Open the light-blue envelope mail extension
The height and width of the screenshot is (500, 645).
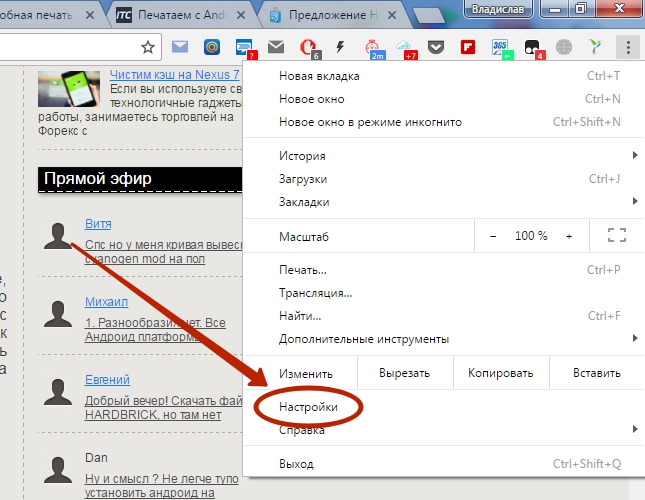tap(180, 47)
